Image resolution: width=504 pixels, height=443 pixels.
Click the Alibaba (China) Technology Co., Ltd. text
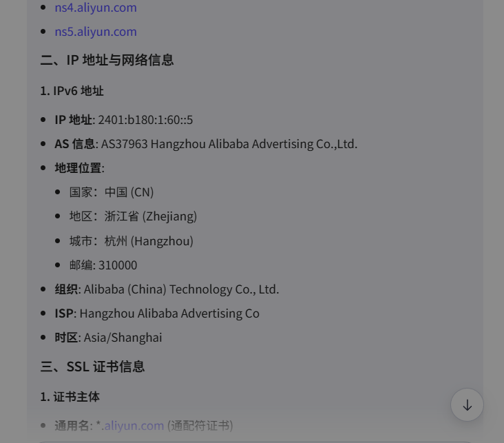tap(181, 289)
